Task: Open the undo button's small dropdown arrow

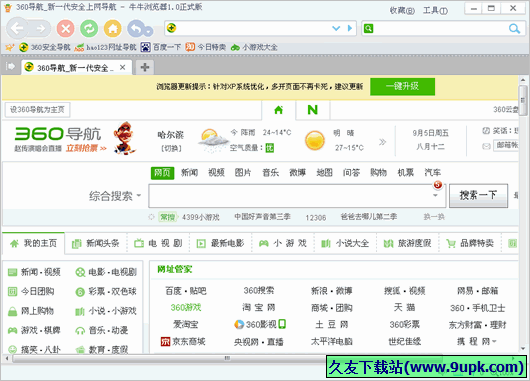Action: 149,31
